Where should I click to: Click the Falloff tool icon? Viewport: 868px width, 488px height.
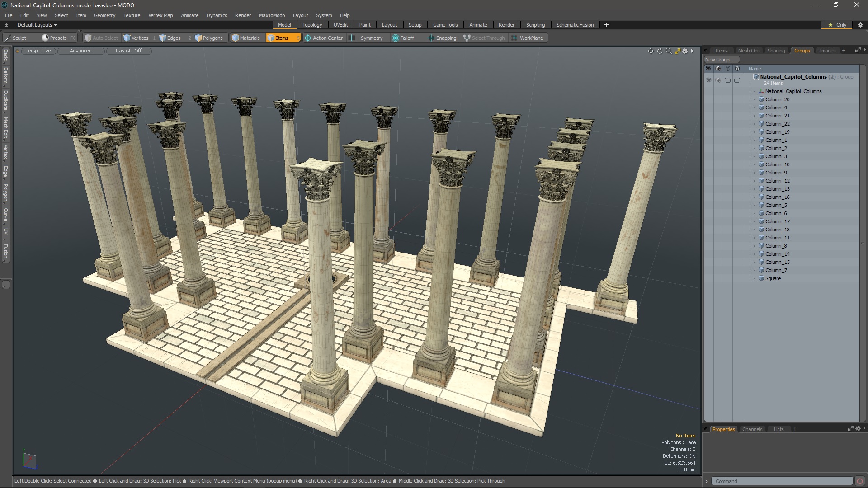(395, 38)
